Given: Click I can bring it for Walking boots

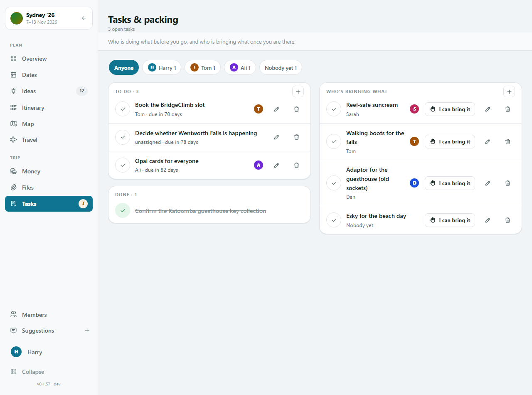Looking at the screenshot, I should click(450, 142).
